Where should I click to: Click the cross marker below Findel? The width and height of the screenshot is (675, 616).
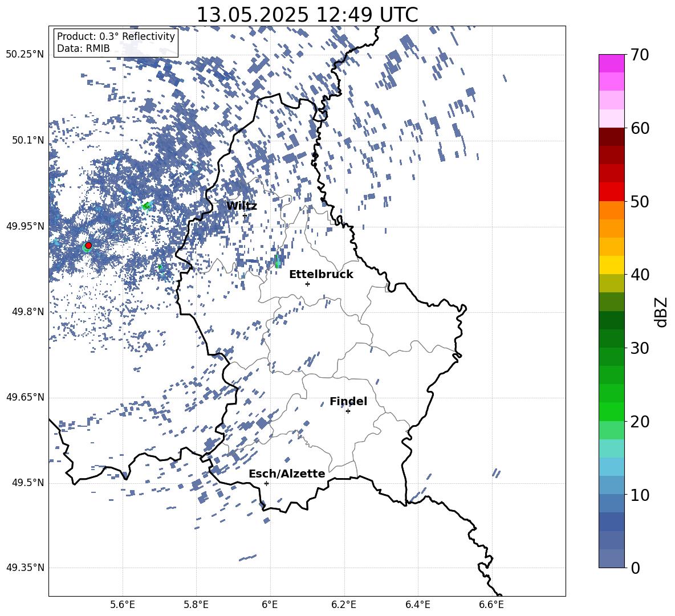[x=348, y=411]
